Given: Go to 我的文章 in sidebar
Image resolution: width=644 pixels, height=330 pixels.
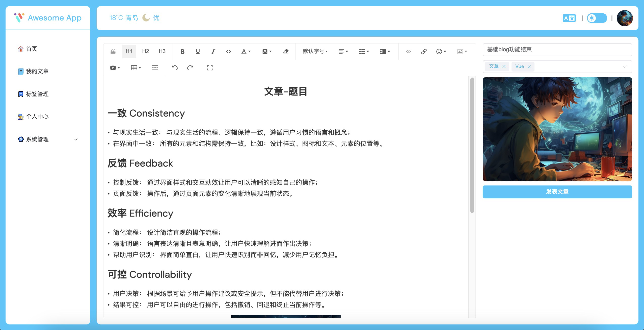Looking at the screenshot, I should [x=37, y=71].
